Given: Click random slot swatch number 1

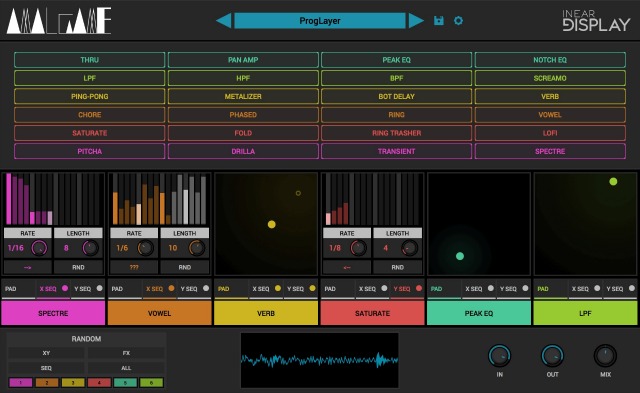Looking at the screenshot, I should pyautogui.click(x=20, y=383).
